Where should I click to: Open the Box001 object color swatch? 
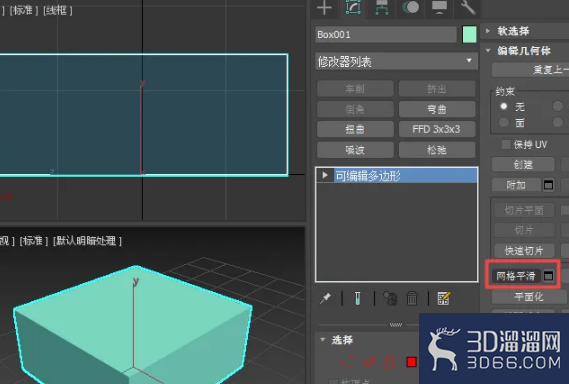470,34
